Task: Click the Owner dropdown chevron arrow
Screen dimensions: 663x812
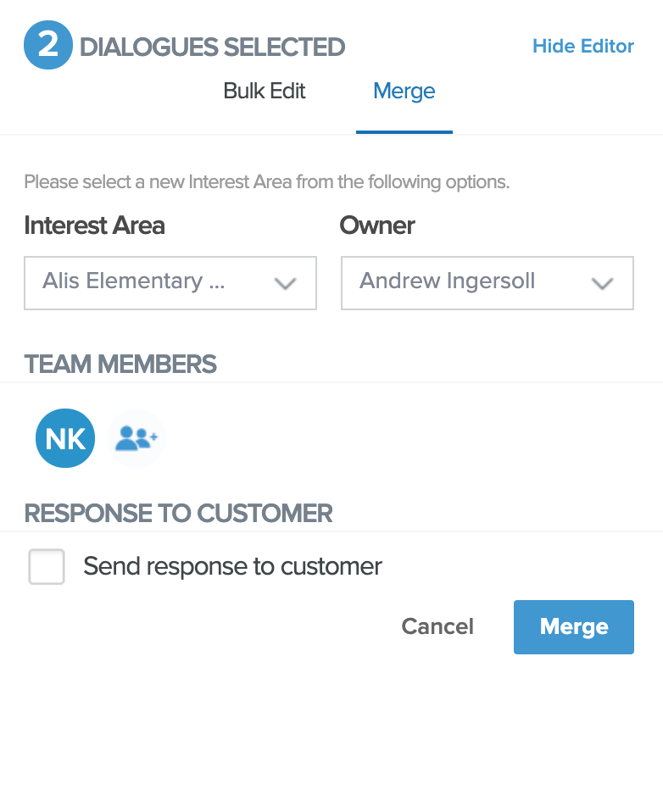Action: click(x=602, y=283)
